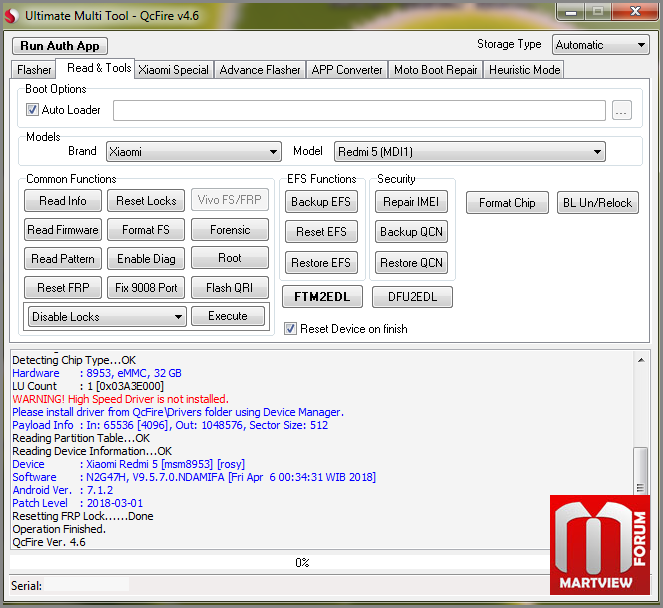The image size is (663, 608).
Task: Click the Auto Loader path input field
Action: click(x=359, y=110)
